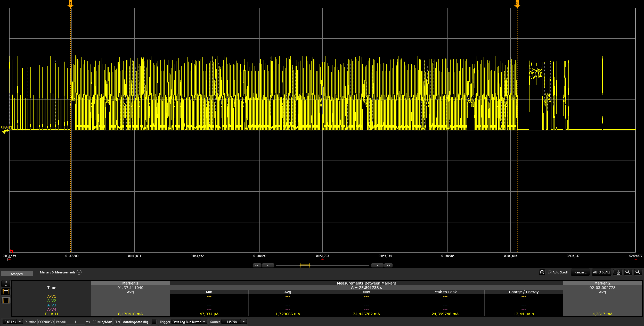Select Marker 1 flag at top of graph
This screenshot has width=644, height=326.
point(70,4)
